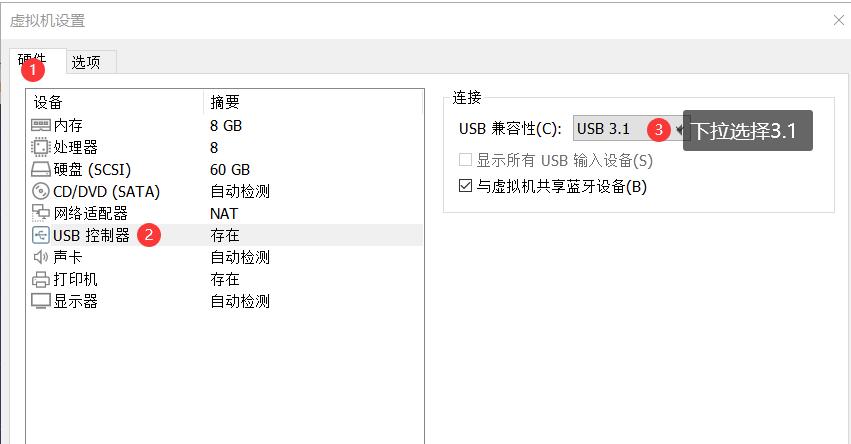The width and height of the screenshot is (851, 444).
Task: Toggle 与虚拟机共享蓝牙设备 checkbox
Action: click(465, 185)
